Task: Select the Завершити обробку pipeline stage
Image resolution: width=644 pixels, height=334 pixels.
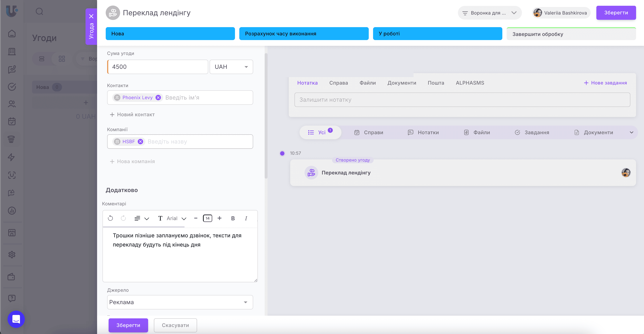Action: pos(571,34)
